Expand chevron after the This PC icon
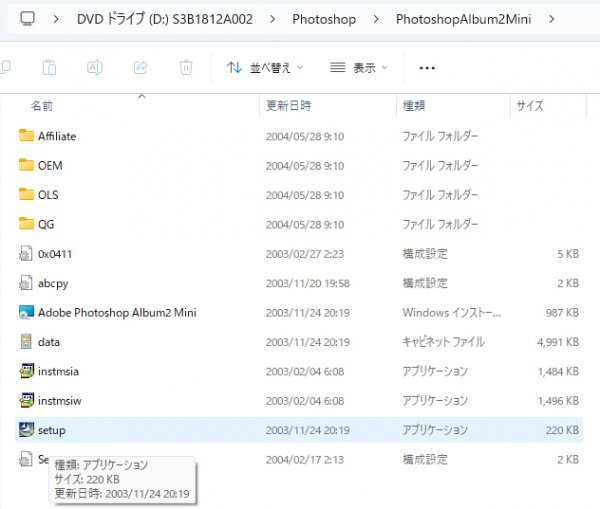Screen dimensions: 600x509 pyautogui.click(x=56, y=19)
